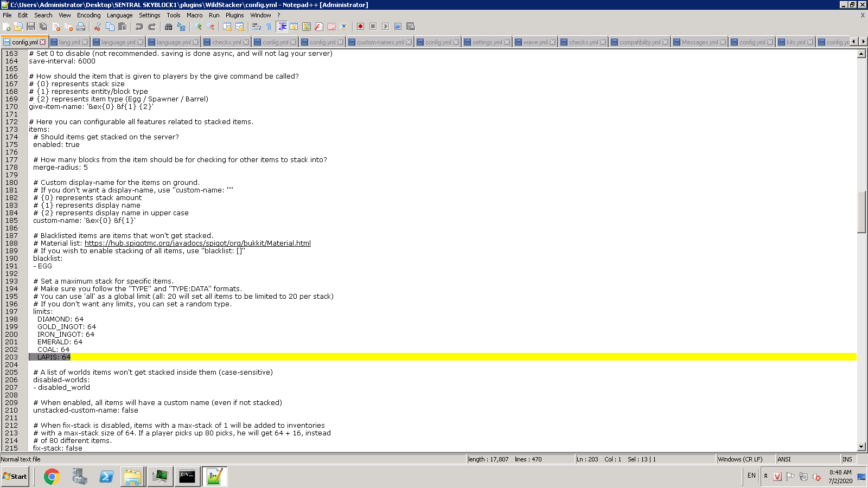The height and width of the screenshot is (488, 868).
Task: Open the spigotmc Material.html link
Action: tap(197, 243)
